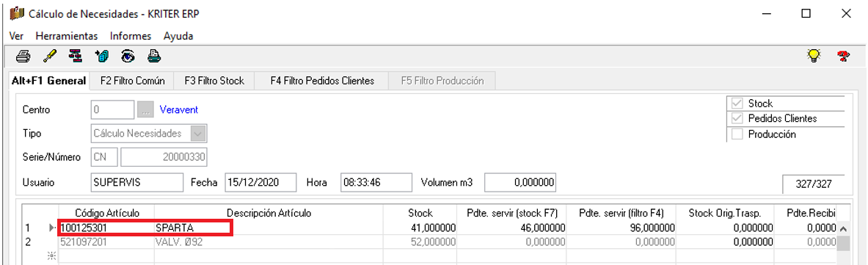Toggle the Pedidos Clientes checkbox
This screenshot has width=868, height=265.
tap(736, 119)
